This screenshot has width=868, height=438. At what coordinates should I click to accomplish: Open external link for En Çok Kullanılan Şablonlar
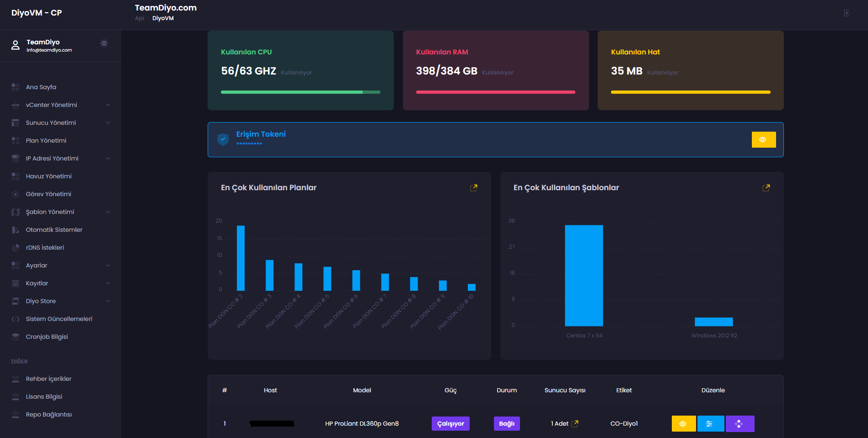click(x=766, y=188)
